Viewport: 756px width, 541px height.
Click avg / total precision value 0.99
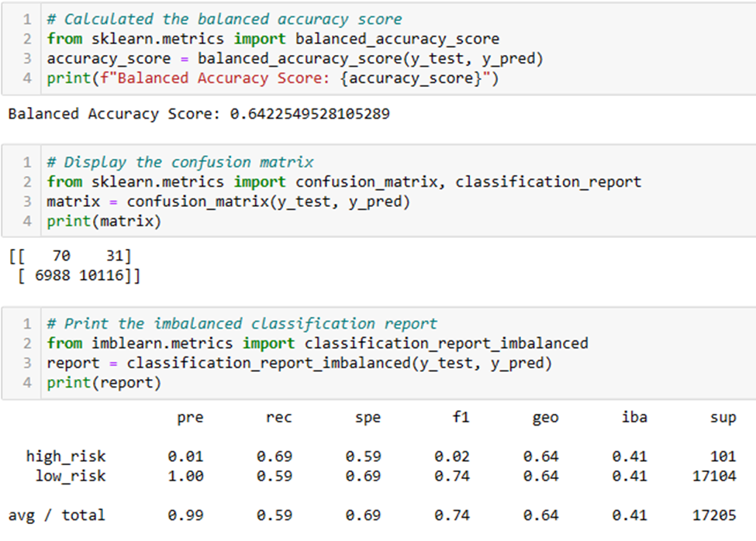coord(186,515)
